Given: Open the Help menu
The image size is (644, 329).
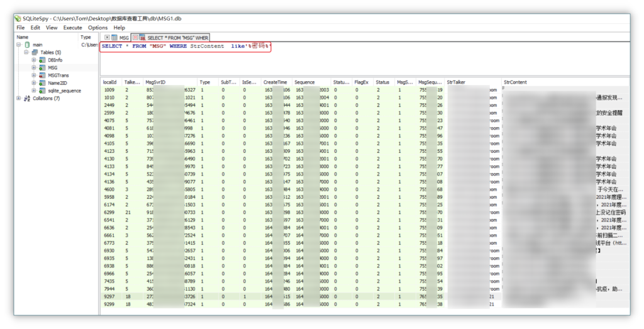Looking at the screenshot, I should click(x=119, y=28).
